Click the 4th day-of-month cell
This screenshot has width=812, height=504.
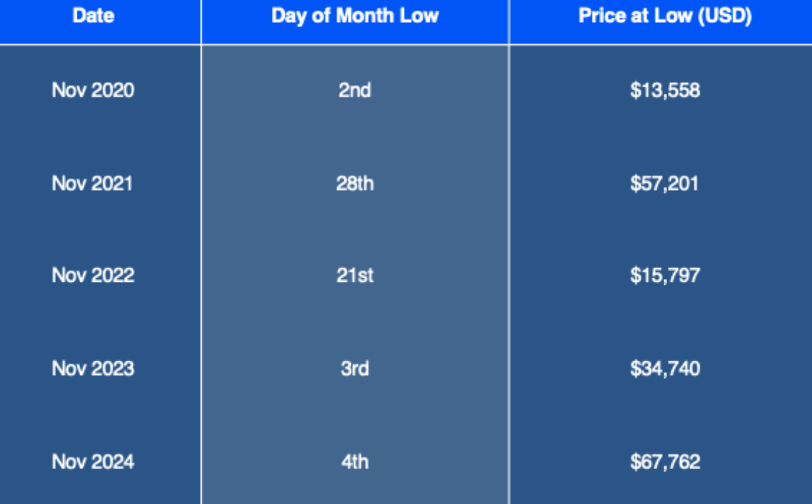point(354,462)
